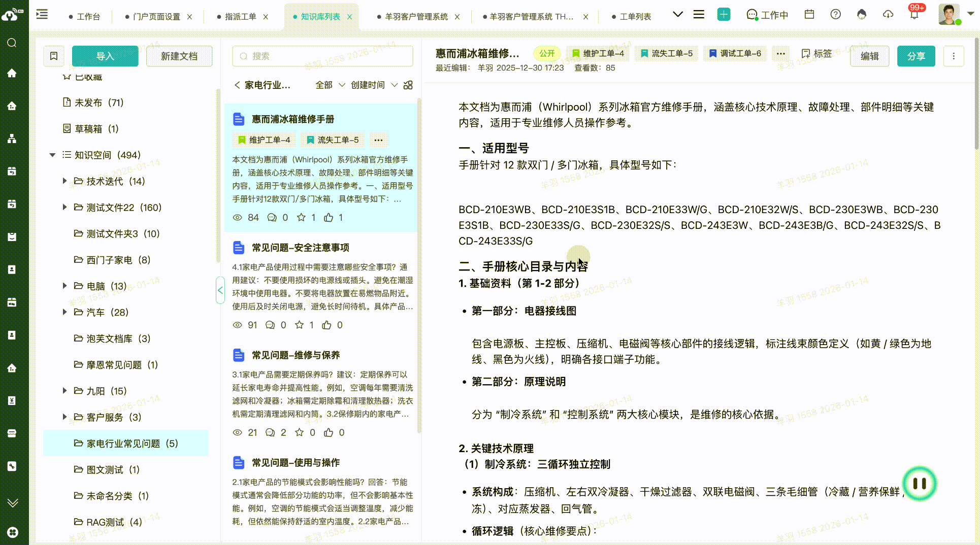Star the 常见问题-安全注意事项 card
This screenshot has height=545, width=980.
pos(300,325)
